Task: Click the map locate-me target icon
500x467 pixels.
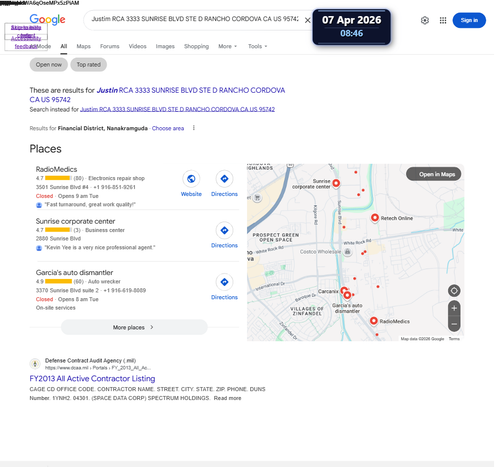Action: (x=454, y=291)
